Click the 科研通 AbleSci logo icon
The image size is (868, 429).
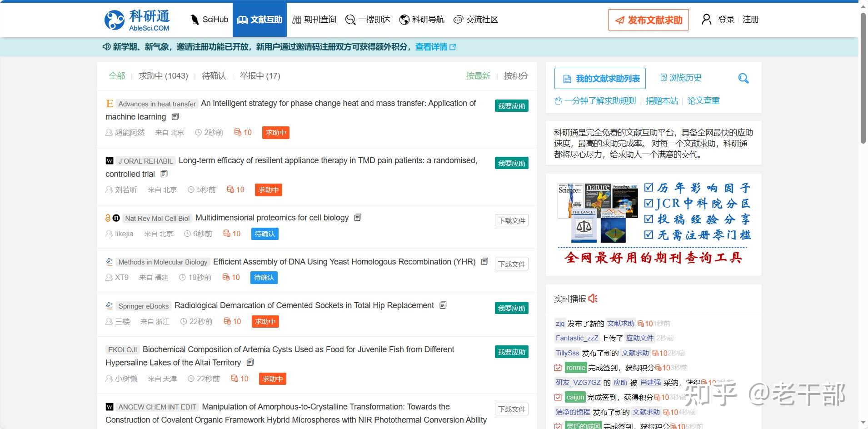tap(115, 19)
